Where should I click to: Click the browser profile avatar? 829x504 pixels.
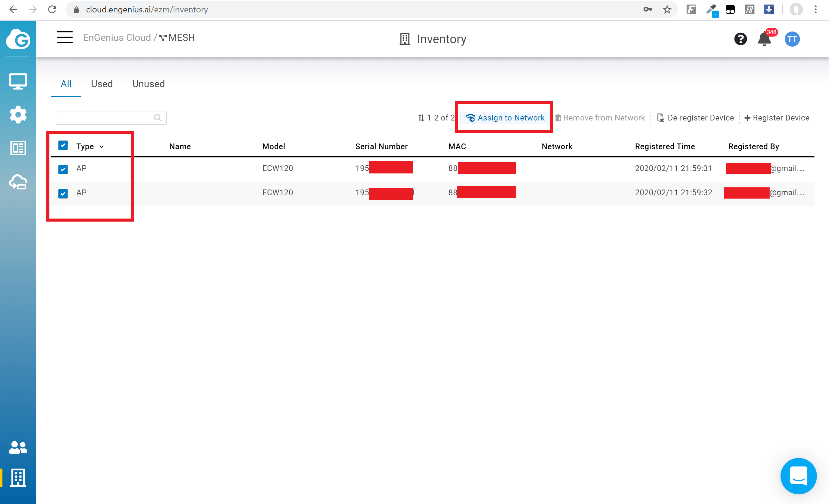(x=796, y=9)
